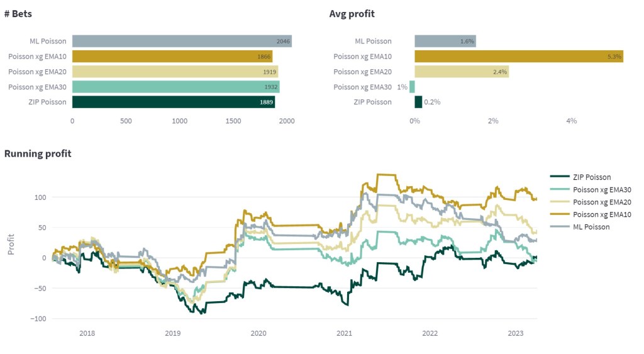The image size is (644, 354).
Task: Click the "Avg profit" chart title
Action: [352, 13]
